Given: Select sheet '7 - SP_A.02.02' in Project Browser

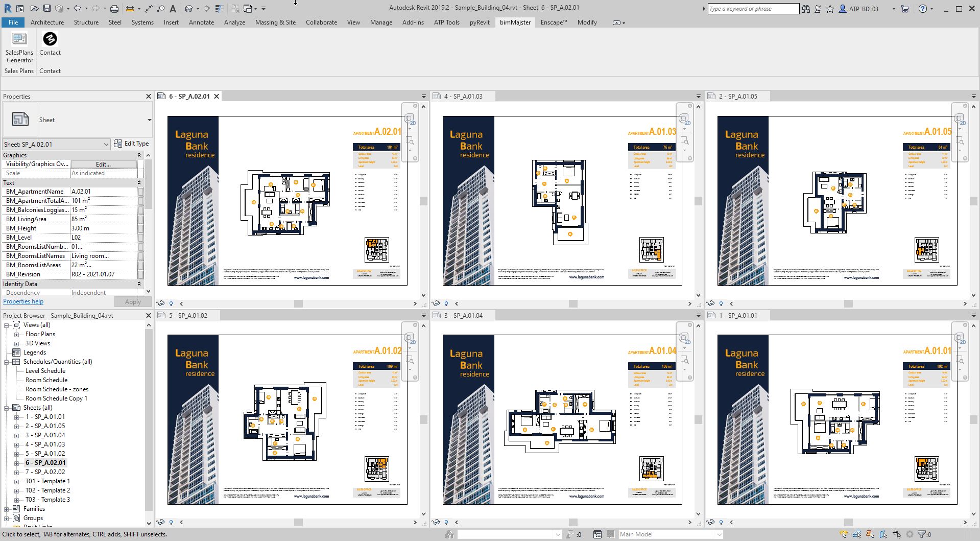Looking at the screenshot, I should click(x=45, y=472).
